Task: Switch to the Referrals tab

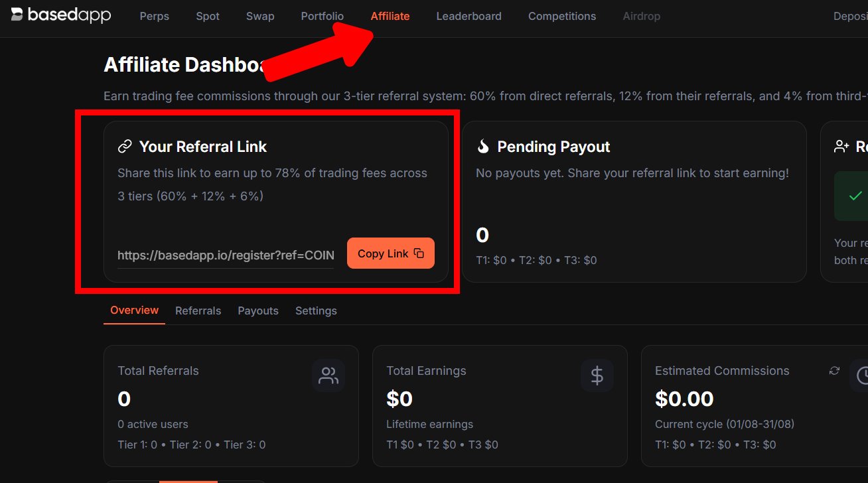Action: tap(198, 310)
